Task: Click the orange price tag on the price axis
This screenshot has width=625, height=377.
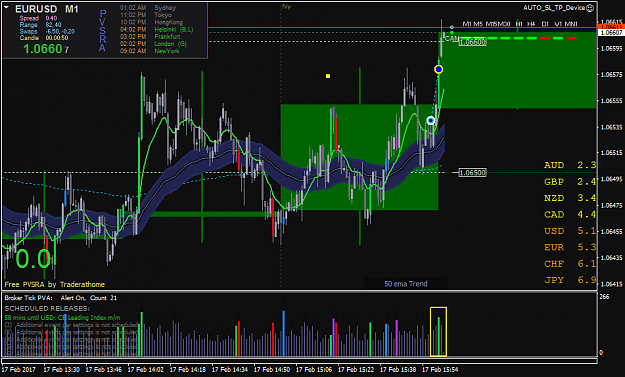Action: pos(611,27)
